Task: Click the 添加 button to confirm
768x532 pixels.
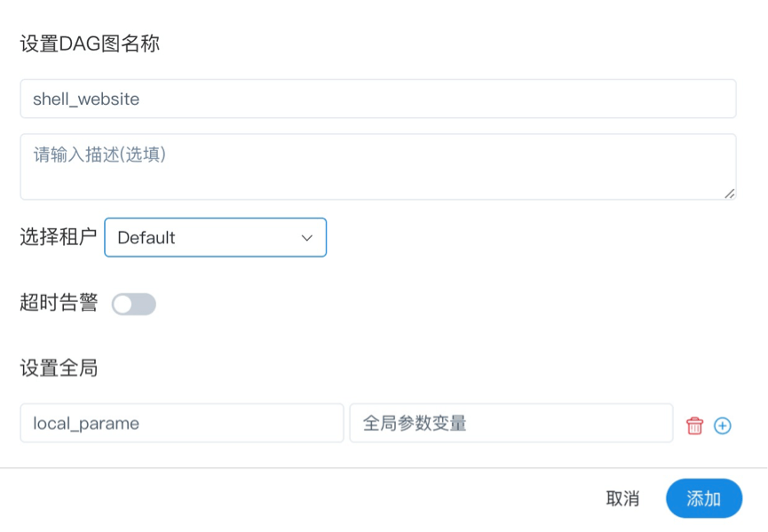Action: point(703,499)
